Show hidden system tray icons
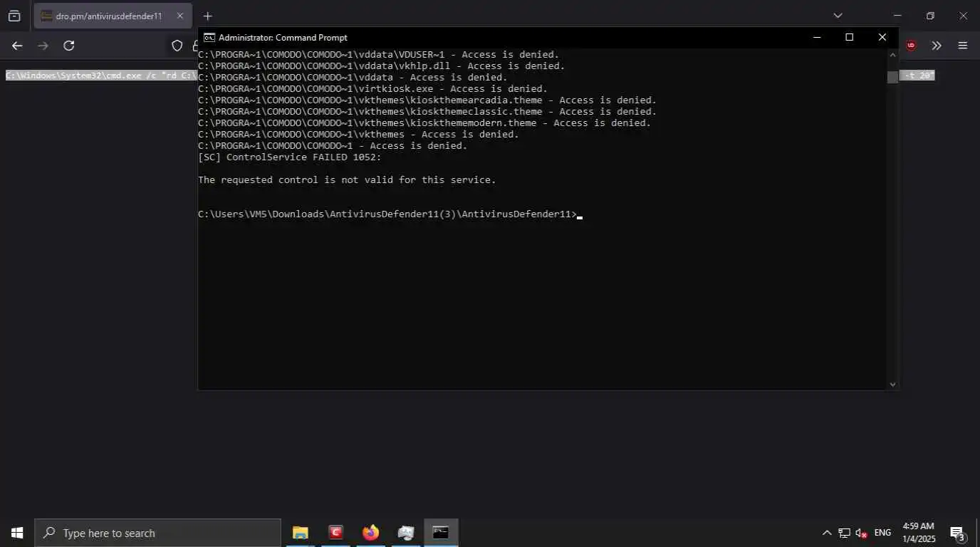Image resolution: width=980 pixels, height=547 pixels. tap(827, 533)
